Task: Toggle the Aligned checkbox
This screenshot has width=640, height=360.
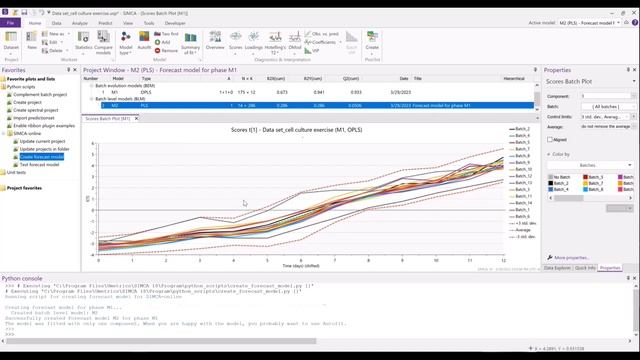Action: pyautogui.click(x=550, y=140)
